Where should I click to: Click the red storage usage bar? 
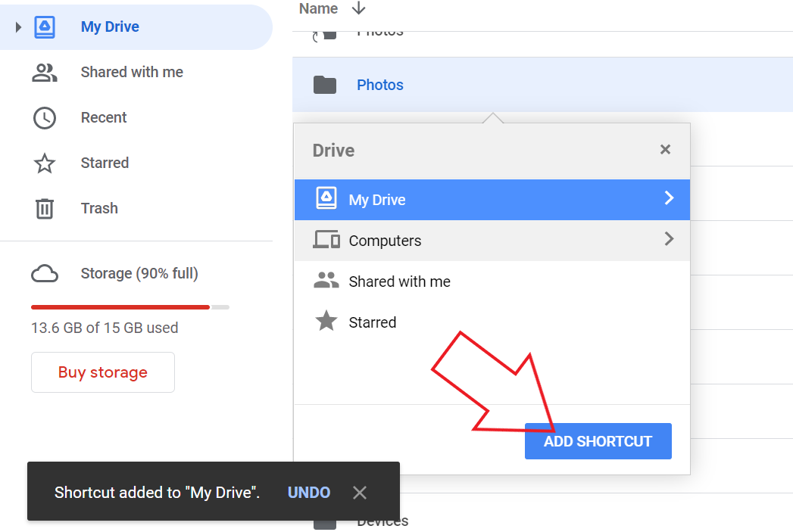pos(120,307)
